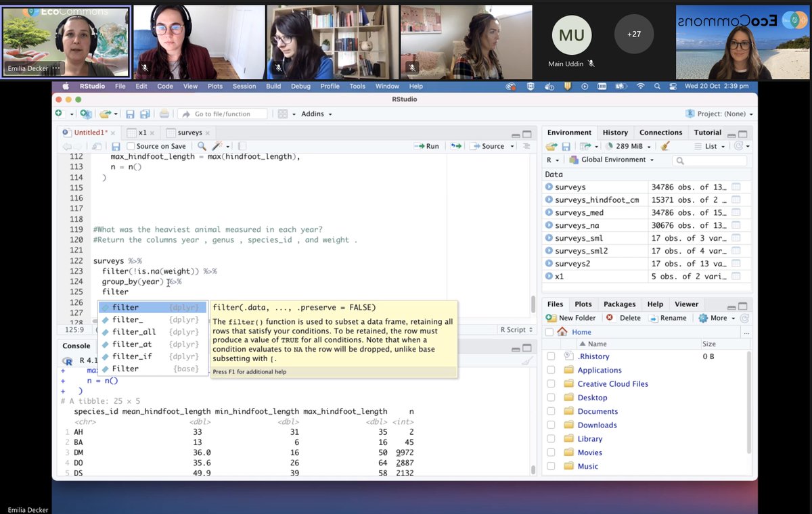Click the Spotlight search icon in macOS menu bar
The width and height of the screenshot is (812, 514).
[x=657, y=87]
